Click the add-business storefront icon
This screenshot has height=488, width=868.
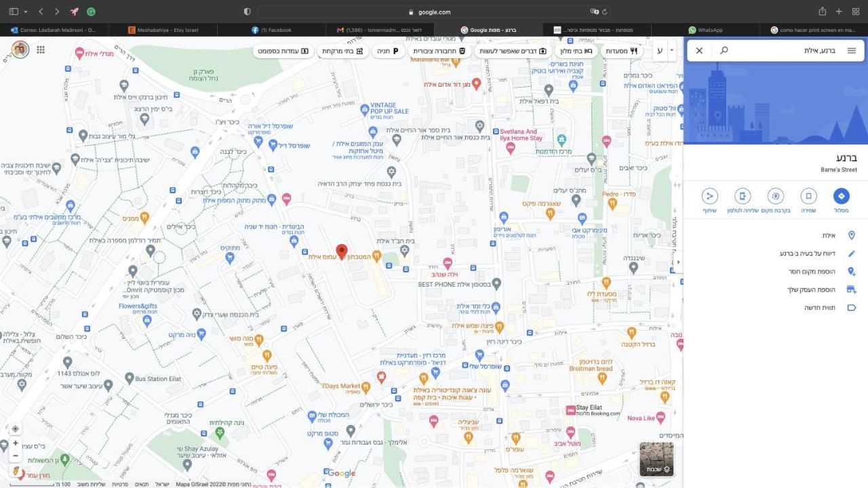click(851, 289)
